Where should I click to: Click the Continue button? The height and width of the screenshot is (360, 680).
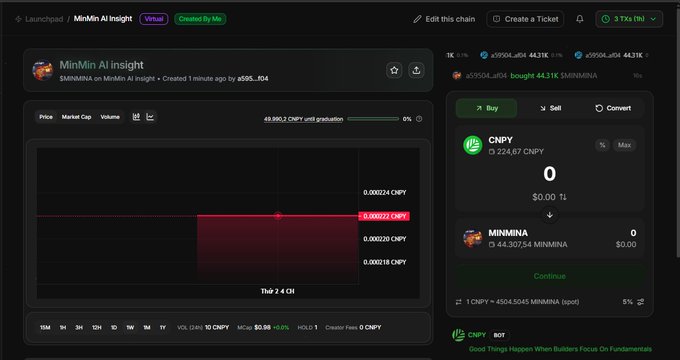(x=549, y=276)
